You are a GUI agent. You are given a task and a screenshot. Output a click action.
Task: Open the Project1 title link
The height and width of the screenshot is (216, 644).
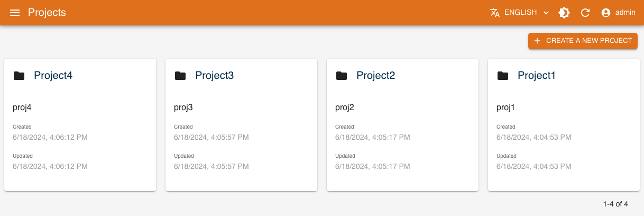[x=537, y=75]
